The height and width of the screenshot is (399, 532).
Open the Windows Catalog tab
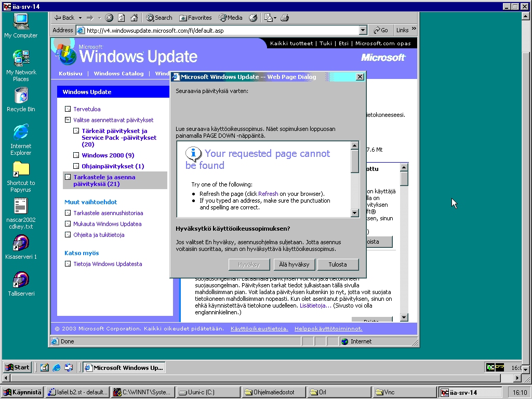pos(118,74)
